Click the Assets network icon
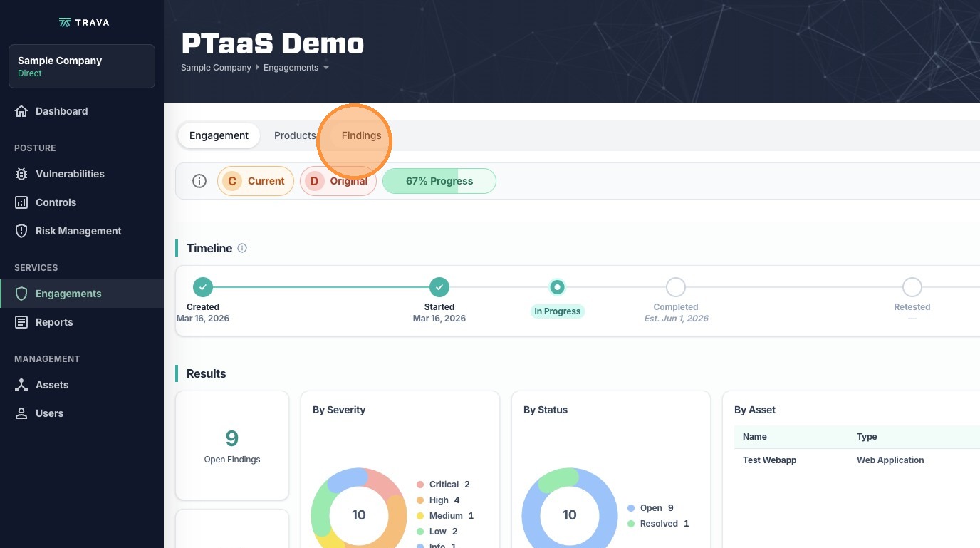Screen dimensions: 980x548 tap(21, 385)
